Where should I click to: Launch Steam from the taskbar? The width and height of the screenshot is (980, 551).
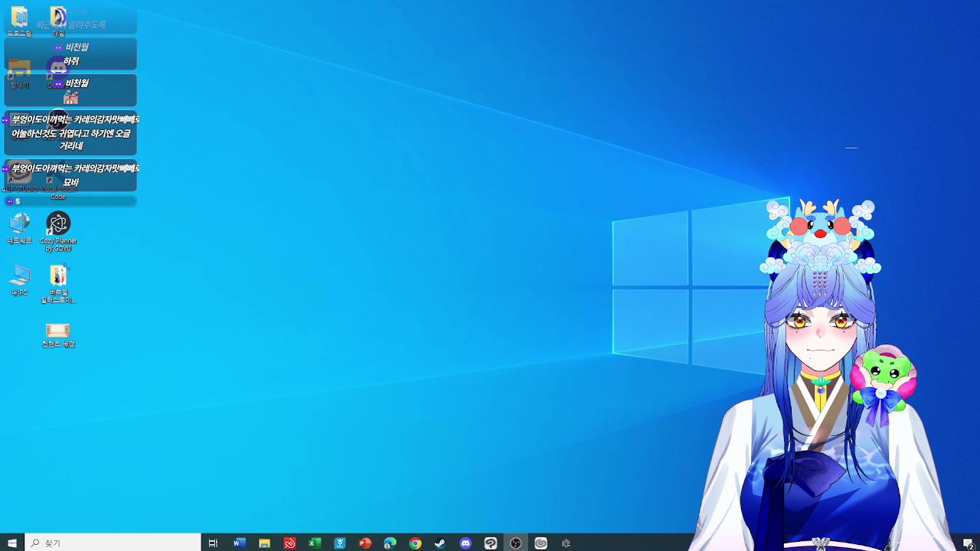click(x=440, y=543)
